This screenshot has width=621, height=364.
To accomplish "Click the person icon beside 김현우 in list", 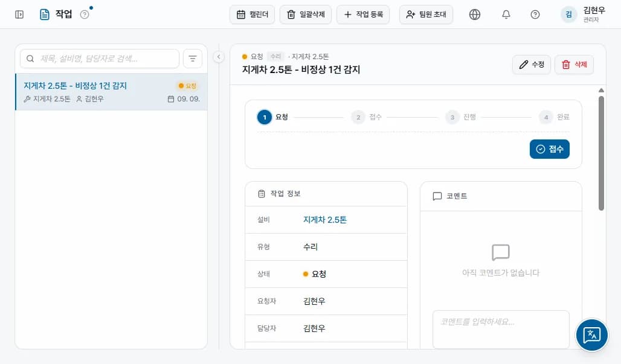I will point(79,99).
